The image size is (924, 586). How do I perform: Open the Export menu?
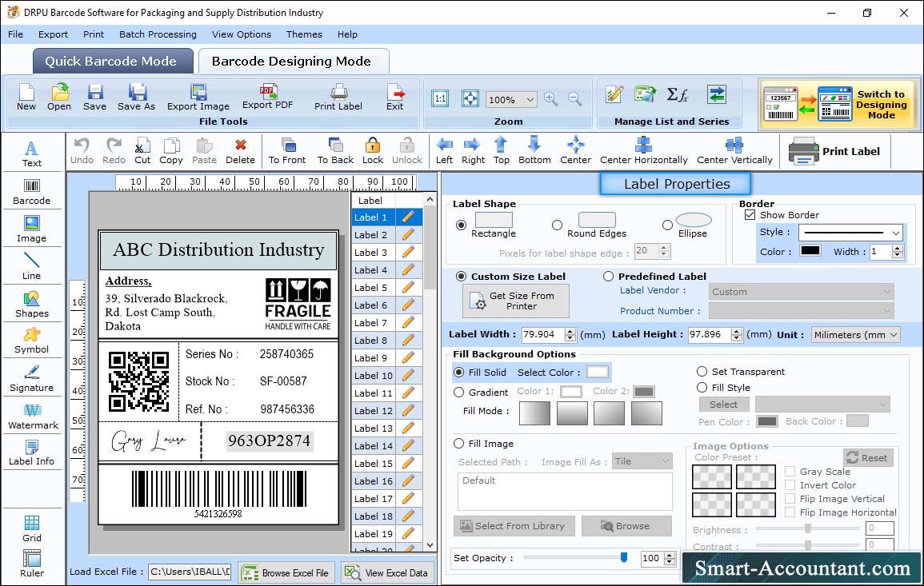click(x=53, y=34)
